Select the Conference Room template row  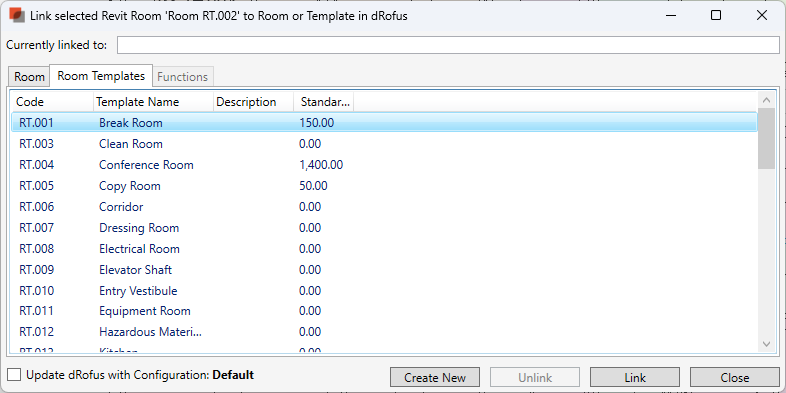tap(384, 165)
